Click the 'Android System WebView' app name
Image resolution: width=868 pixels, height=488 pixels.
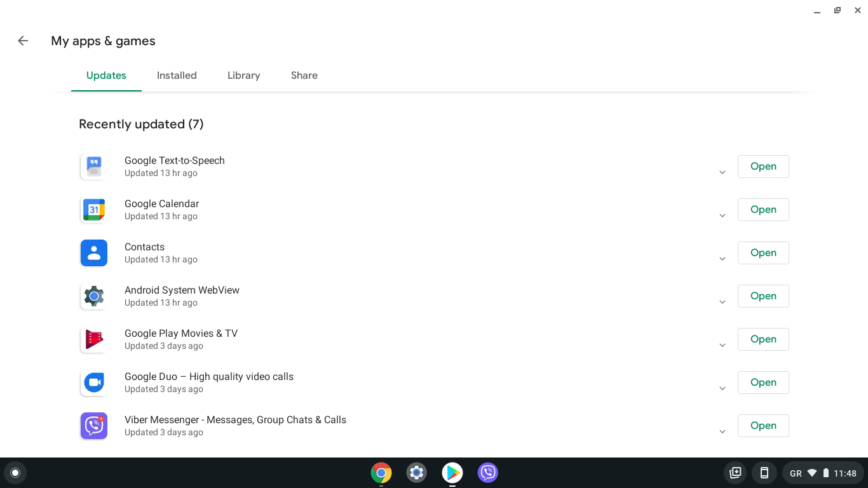coord(182,290)
